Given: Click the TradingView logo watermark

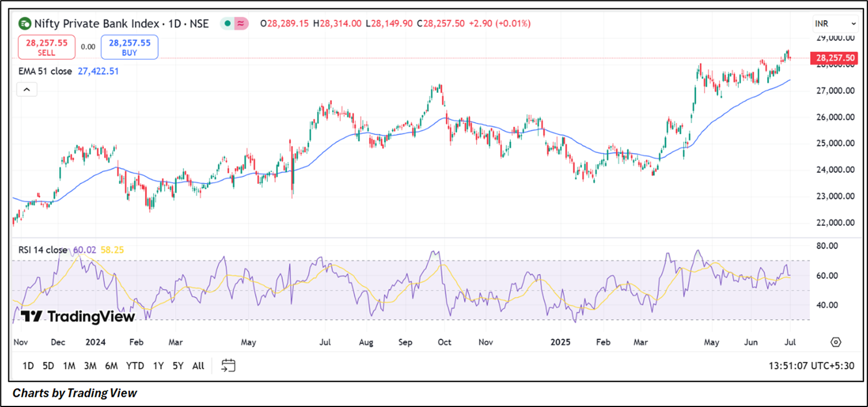Looking at the screenshot, I should point(78,316).
